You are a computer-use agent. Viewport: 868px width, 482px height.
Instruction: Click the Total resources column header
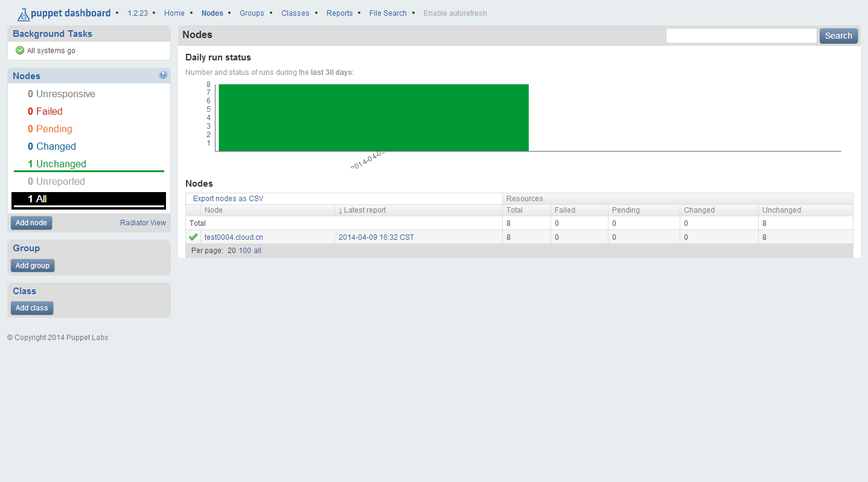pos(515,210)
